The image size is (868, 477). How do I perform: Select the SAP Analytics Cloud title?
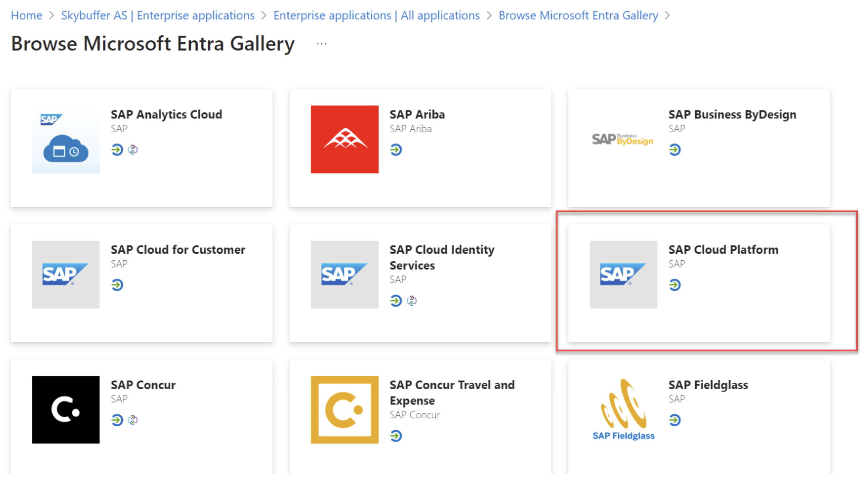pyautogui.click(x=166, y=114)
